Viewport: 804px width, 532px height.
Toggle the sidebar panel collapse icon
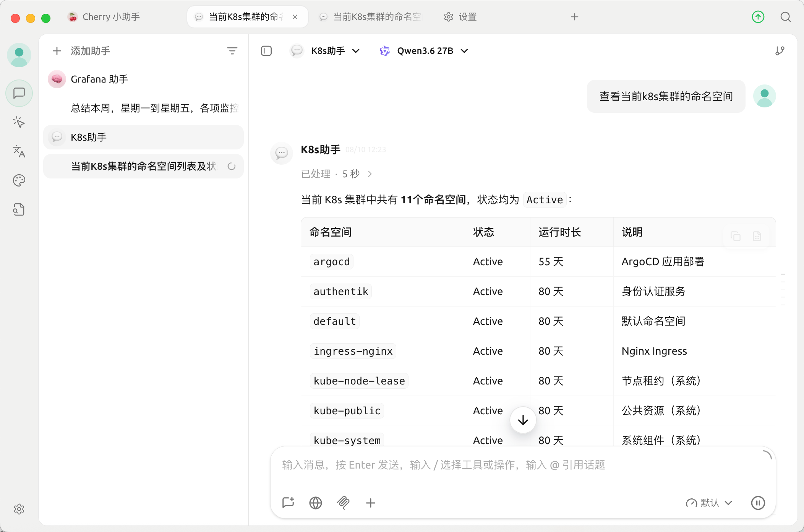pyautogui.click(x=266, y=51)
